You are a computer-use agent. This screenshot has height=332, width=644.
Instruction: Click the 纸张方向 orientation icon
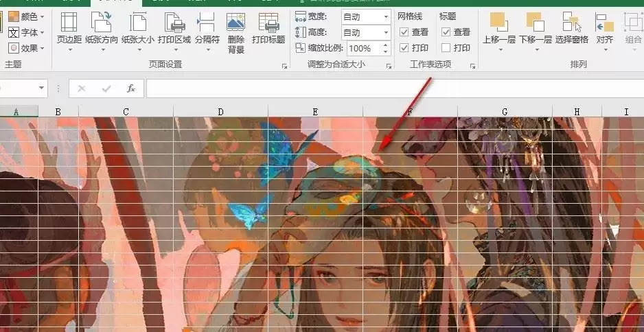[102, 23]
